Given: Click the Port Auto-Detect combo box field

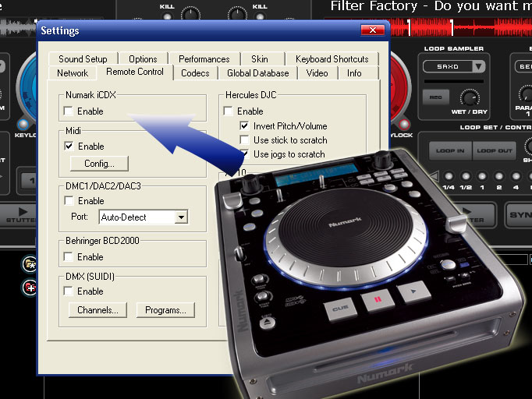Looking at the screenshot, I should pyautogui.click(x=144, y=217).
